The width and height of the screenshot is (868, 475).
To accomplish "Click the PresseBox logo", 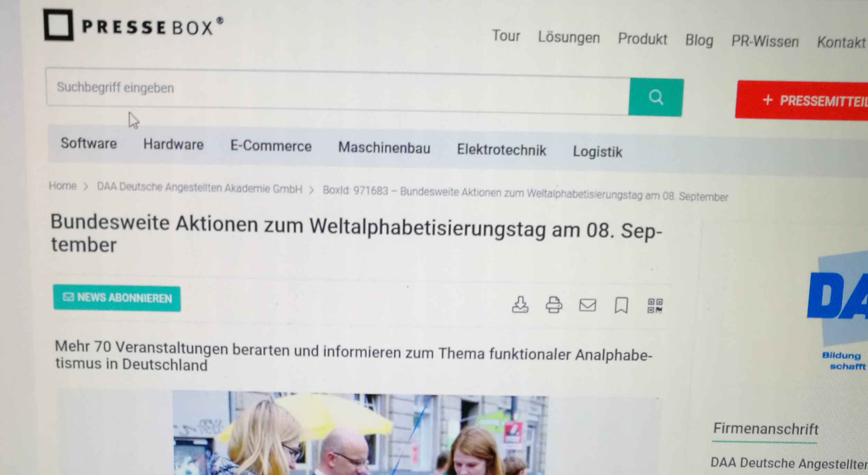I will 133,25.
